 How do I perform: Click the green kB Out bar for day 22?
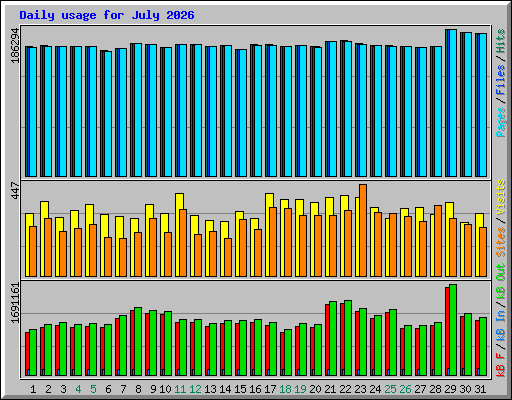coord(348,338)
